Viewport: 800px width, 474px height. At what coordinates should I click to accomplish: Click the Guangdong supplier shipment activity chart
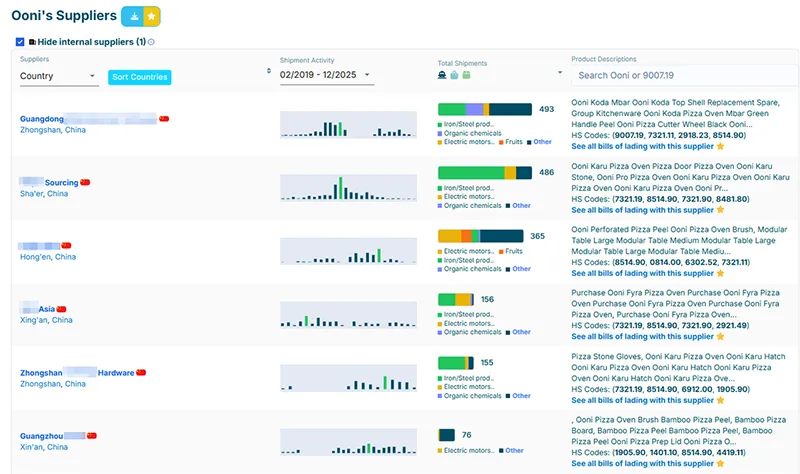click(348, 124)
